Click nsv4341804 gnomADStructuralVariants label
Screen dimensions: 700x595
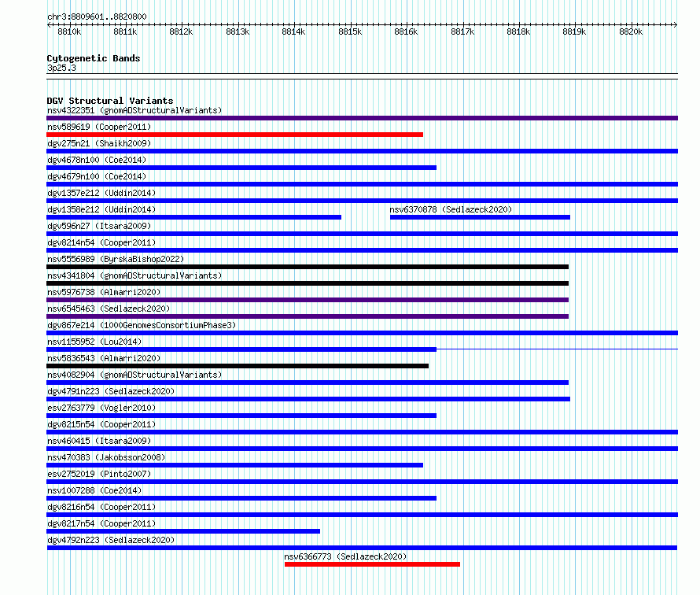(x=134, y=275)
